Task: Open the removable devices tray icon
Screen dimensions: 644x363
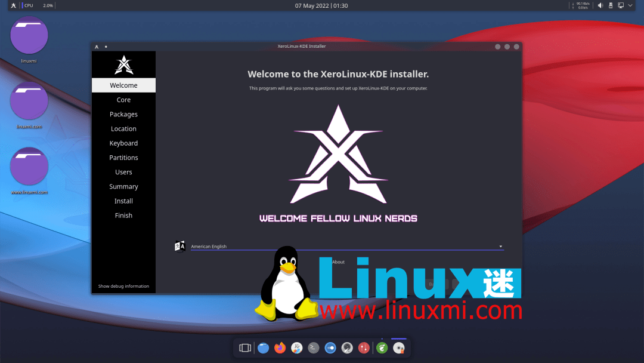Action: (611, 6)
